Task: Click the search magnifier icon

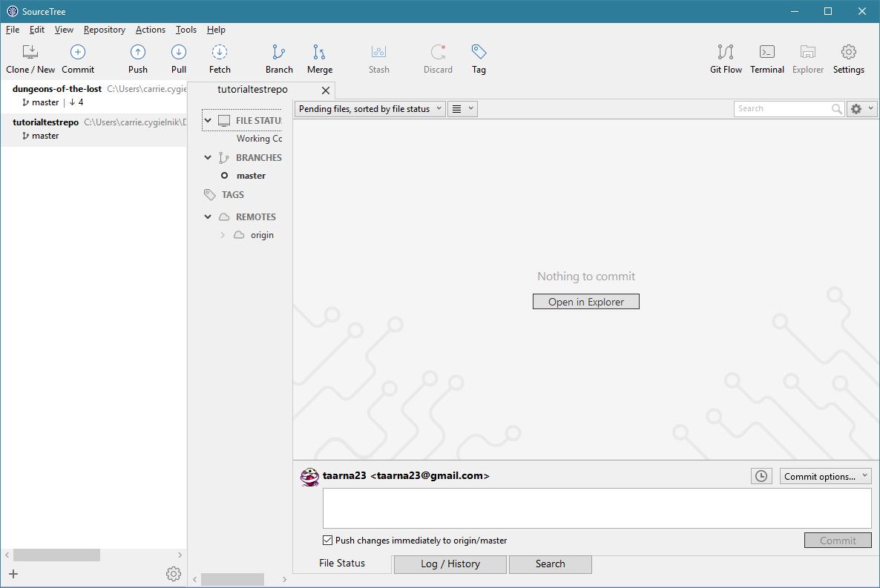Action: 836,109
